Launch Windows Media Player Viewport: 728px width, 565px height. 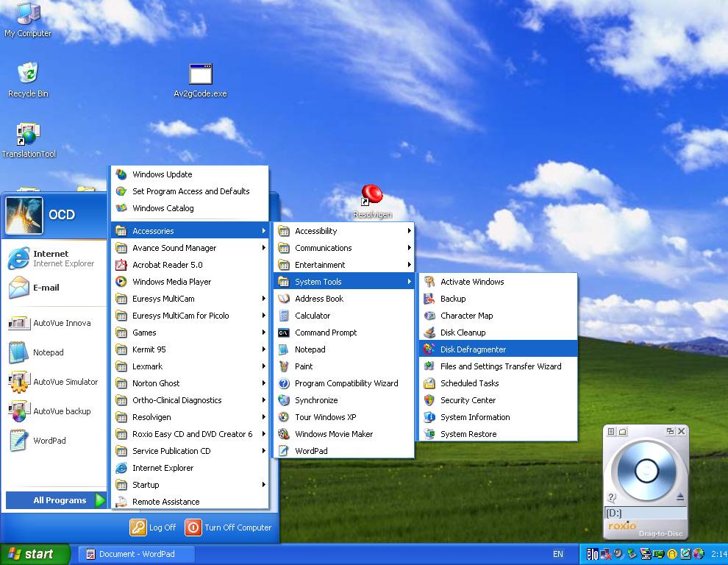(190, 282)
